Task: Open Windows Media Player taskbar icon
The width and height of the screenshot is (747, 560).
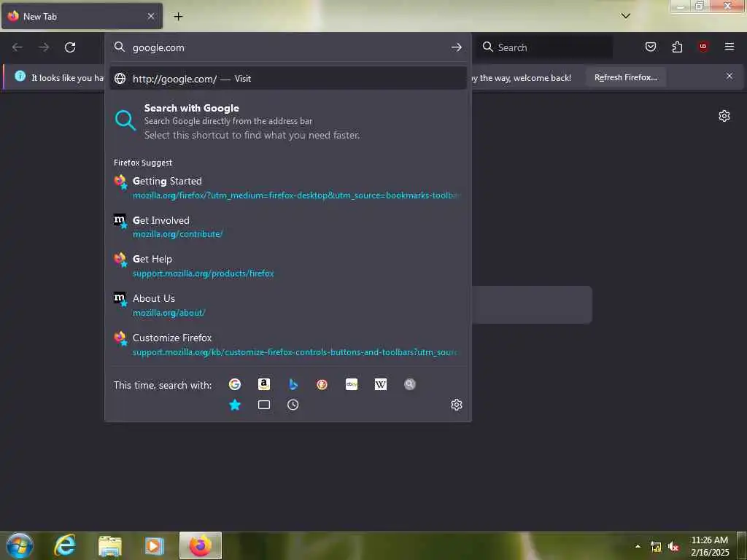Action: click(x=154, y=545)
